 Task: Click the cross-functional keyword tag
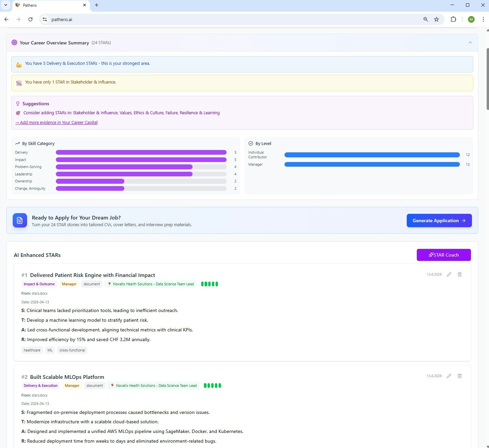(x=72, y=350)
